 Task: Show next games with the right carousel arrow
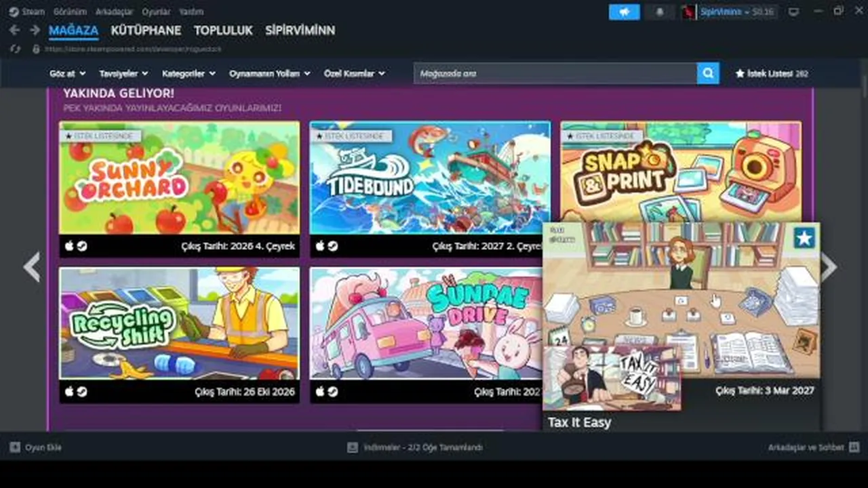[828, 267]
